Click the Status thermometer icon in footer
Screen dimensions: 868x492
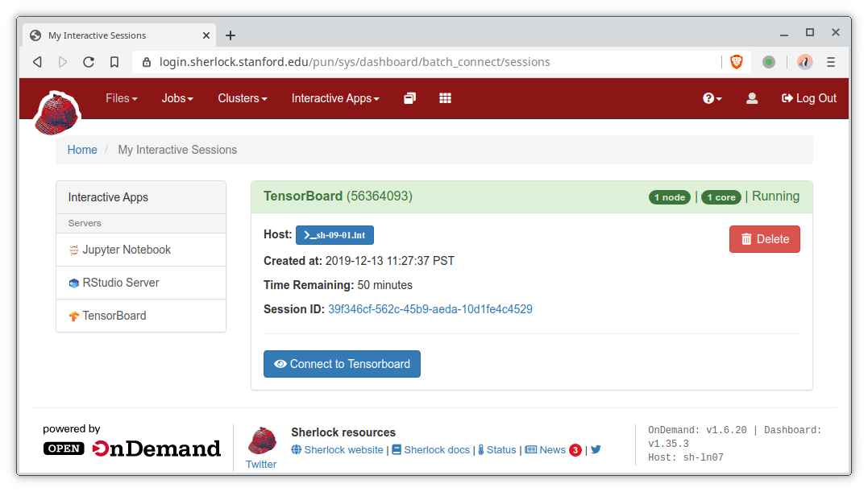[481, 449]
